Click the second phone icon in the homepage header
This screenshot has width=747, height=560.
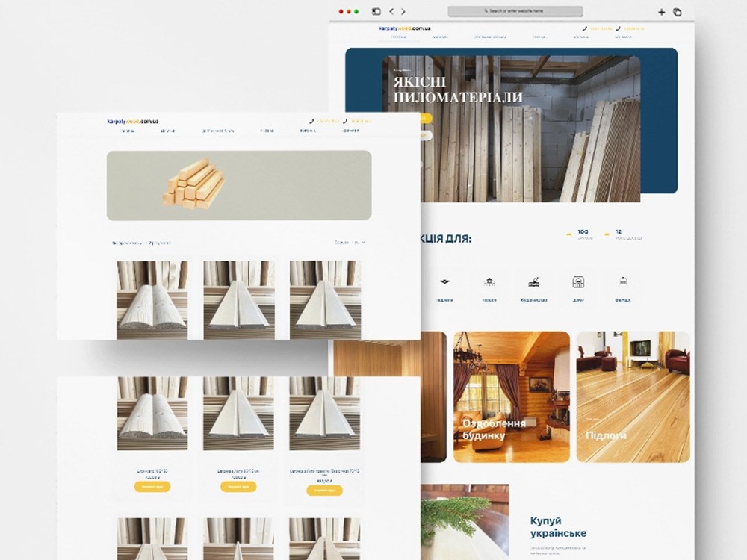[618, 28]
